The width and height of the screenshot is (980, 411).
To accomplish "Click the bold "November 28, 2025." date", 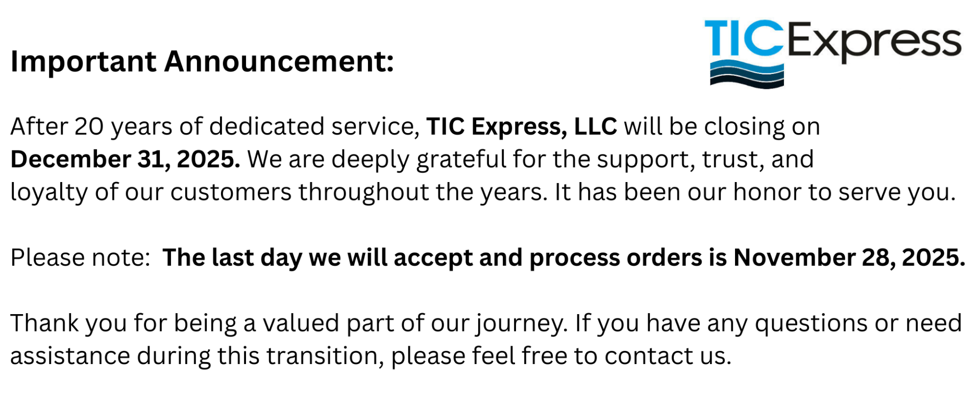I will 849,258.
